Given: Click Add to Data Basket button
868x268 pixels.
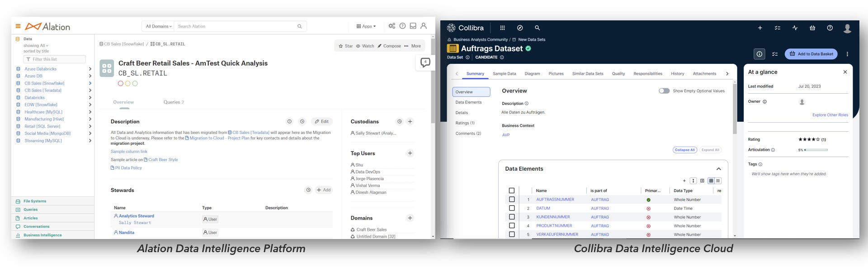Looking at the screenshot, I should (811, 54).
